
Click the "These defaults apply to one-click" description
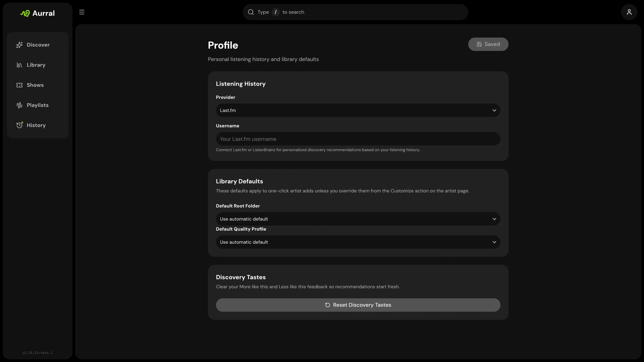point(342,191)
